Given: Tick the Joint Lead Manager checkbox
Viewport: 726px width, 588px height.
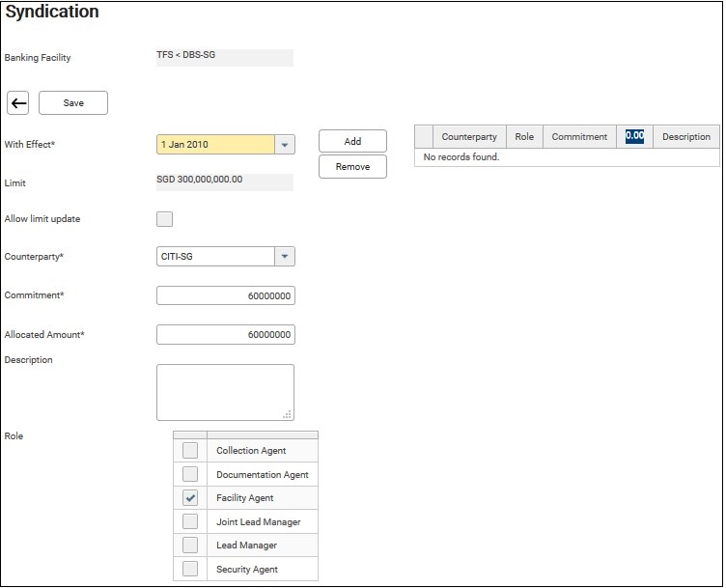Looking at the screenshot, I should [190, 522].
